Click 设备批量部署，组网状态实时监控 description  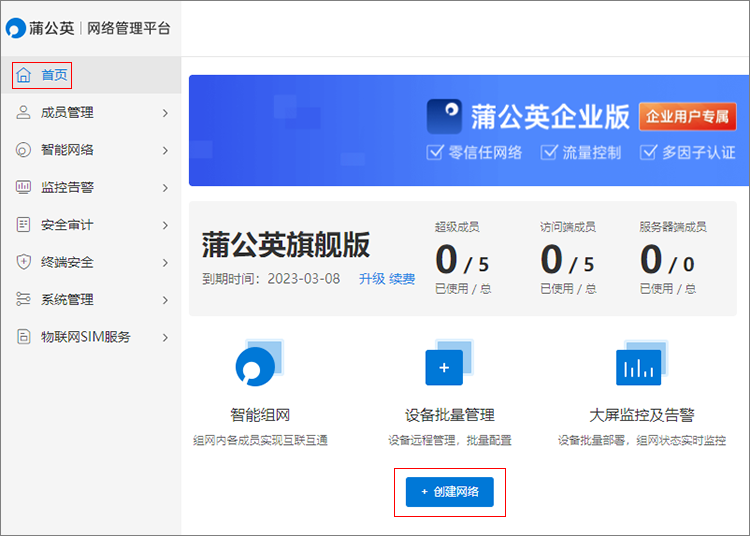click(x=642, y=440)
